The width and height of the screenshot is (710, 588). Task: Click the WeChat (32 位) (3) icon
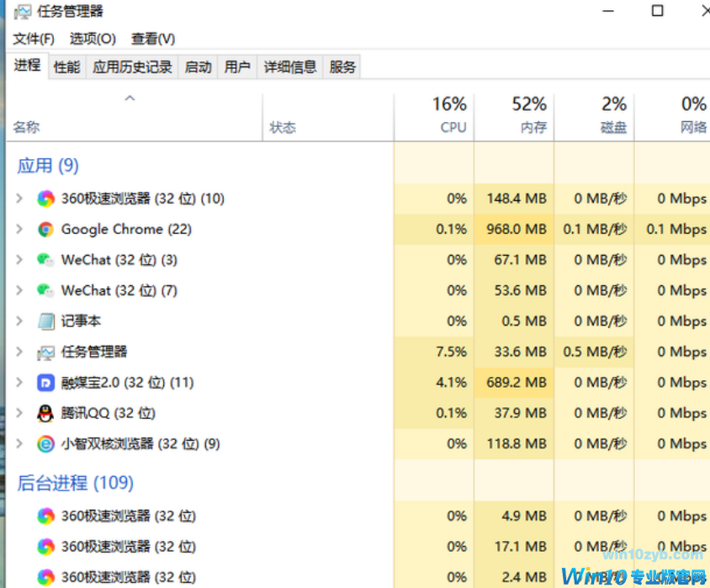click(45, 260)
